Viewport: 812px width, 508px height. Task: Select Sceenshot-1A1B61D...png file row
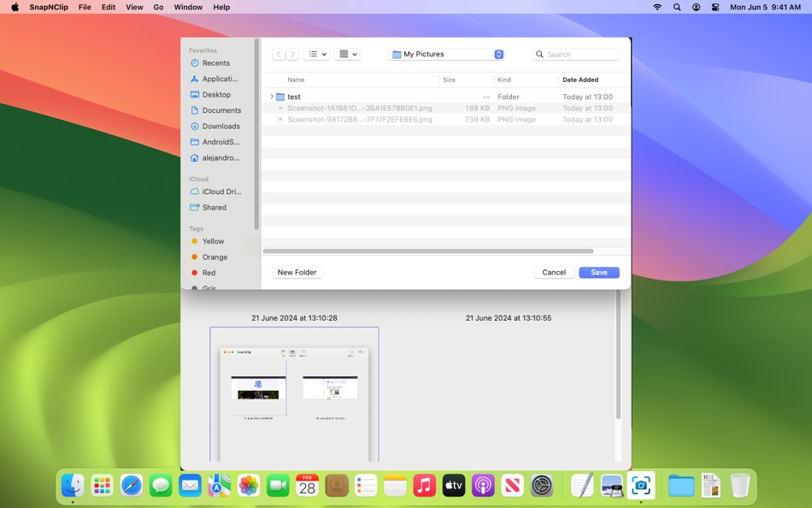(446, 108)
